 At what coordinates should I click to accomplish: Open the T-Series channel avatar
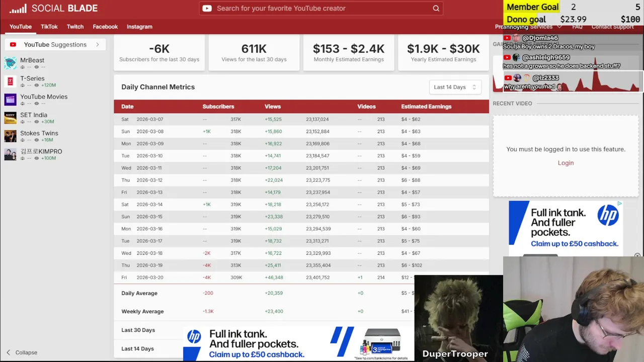10,81
